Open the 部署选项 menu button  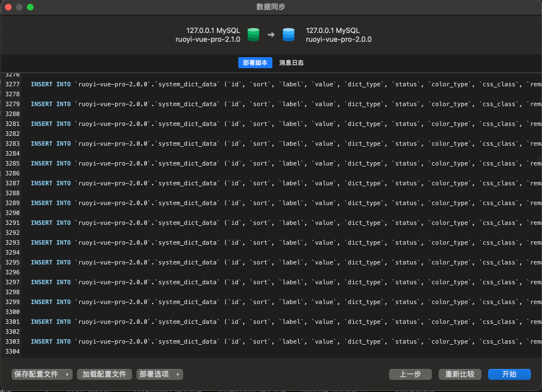pos(154,374)
